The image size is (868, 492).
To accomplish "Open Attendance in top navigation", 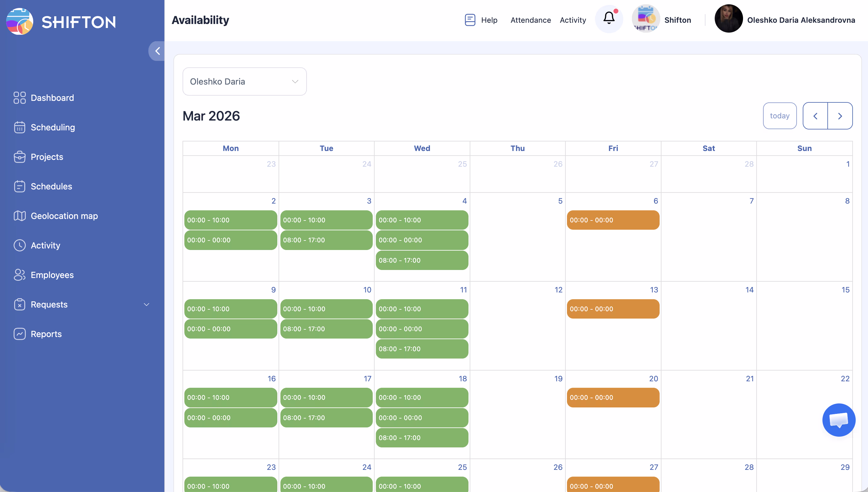I will [x=531, y=20].
